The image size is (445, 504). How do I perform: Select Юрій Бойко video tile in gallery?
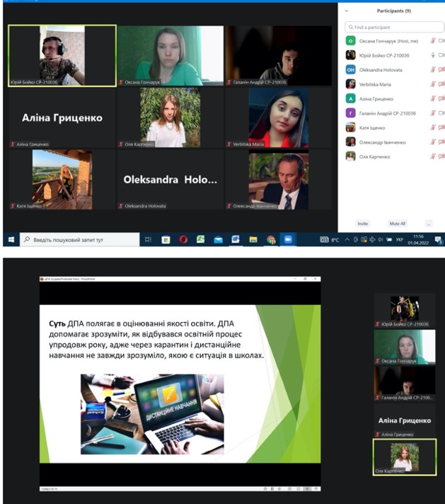tap(62, 56)
